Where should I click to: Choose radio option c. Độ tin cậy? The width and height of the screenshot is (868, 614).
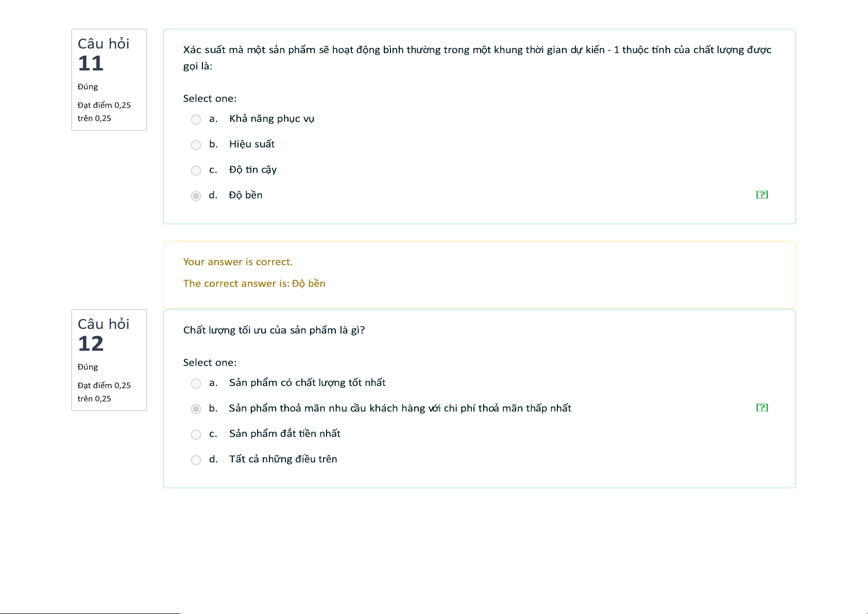click(196, 171)
